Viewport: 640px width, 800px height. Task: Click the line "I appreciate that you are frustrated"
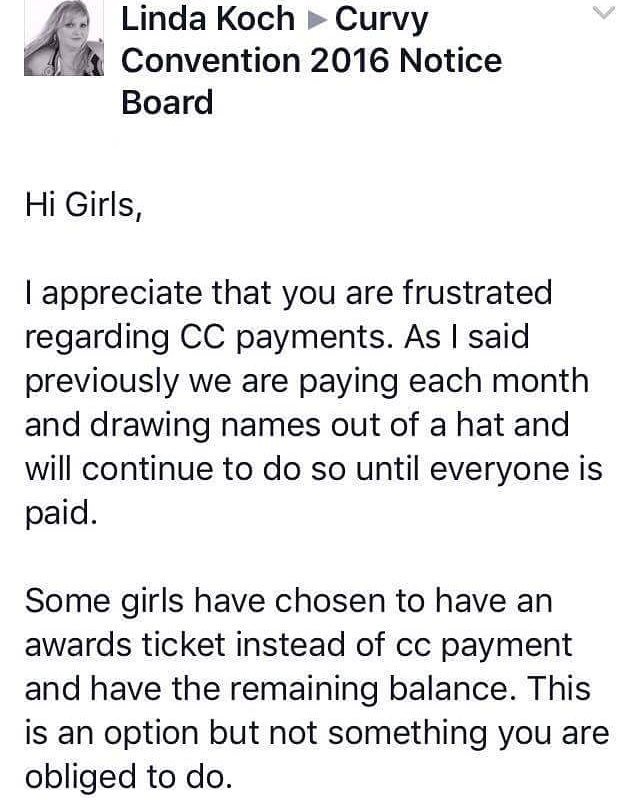[289, 294]
